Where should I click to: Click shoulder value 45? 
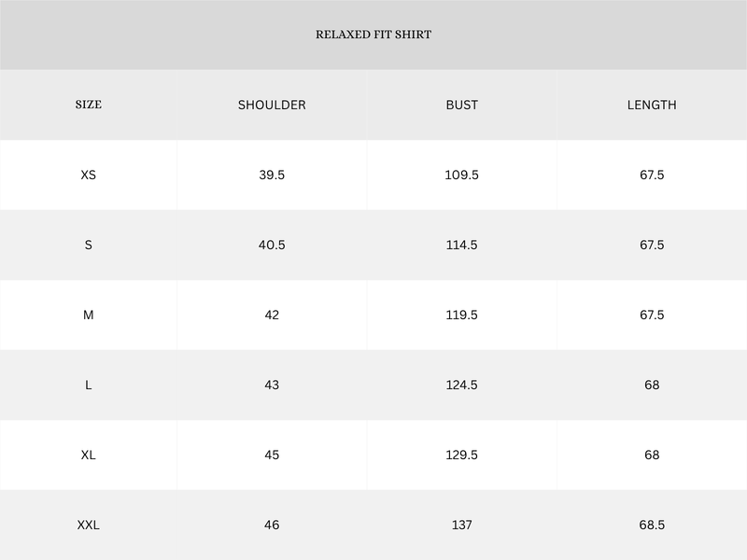tap(272, 455)
